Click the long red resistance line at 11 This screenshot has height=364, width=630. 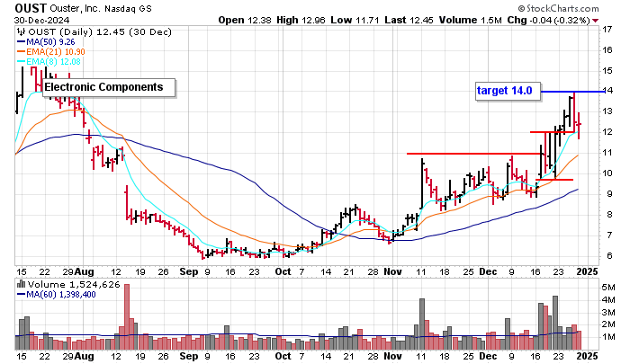[x=468, y=154]
